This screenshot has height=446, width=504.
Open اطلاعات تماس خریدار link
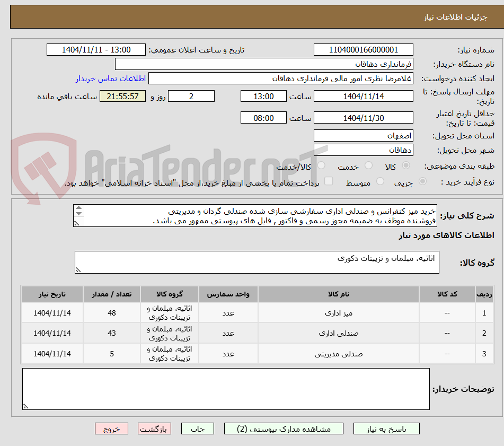(x=111, y=78)
